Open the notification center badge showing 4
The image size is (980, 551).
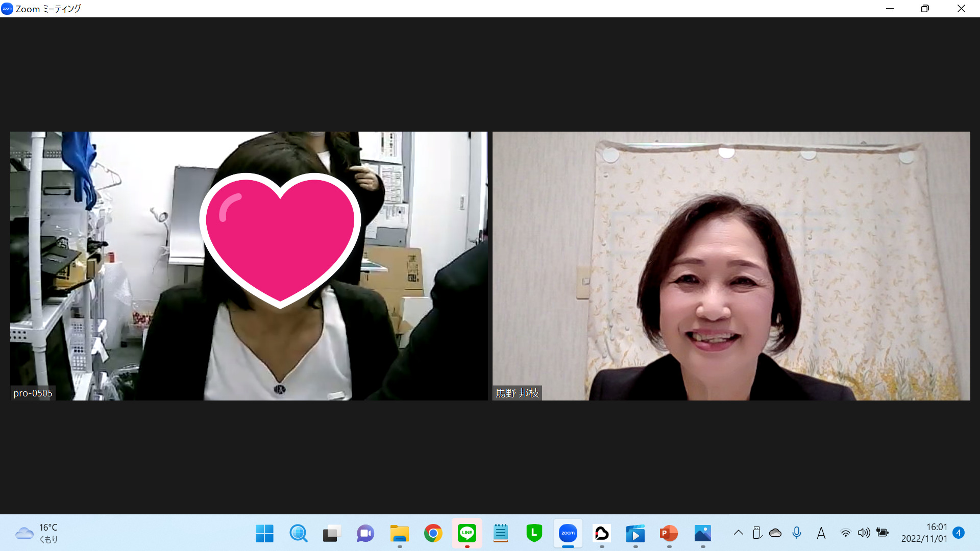[x=958, y=533]
